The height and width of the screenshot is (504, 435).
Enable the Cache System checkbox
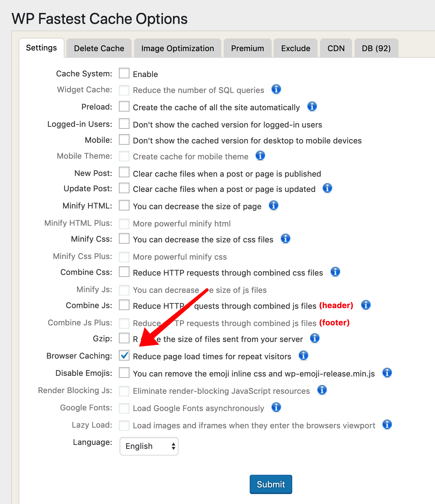[124, 73]
